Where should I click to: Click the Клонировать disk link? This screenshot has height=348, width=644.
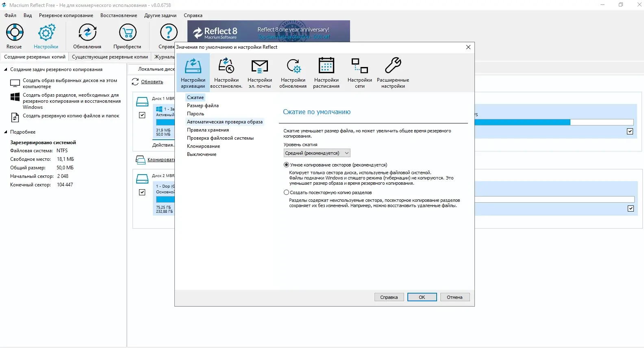[161, 160]
